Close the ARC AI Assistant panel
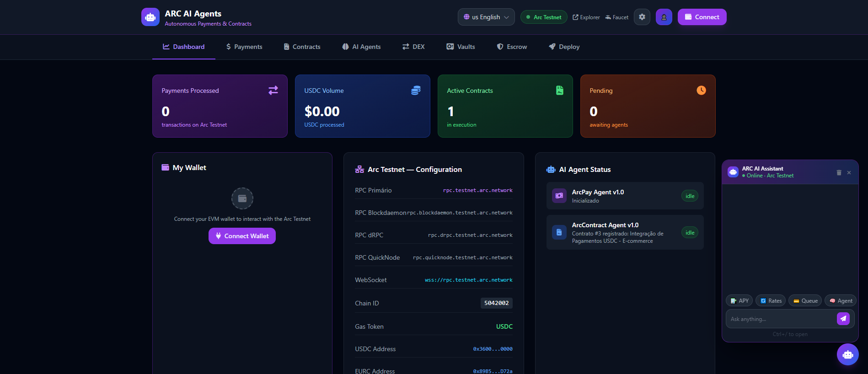This screenshot has height=374, width=868. [849, 172]
